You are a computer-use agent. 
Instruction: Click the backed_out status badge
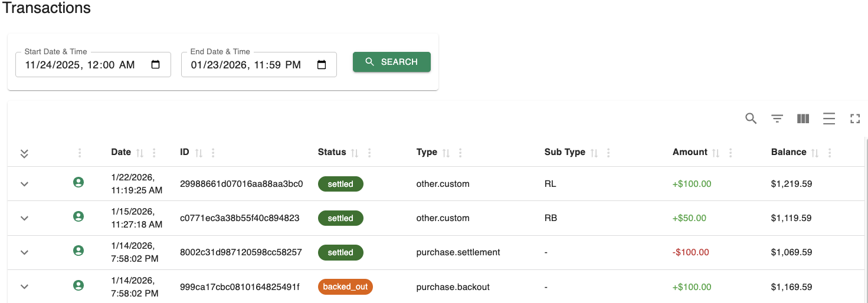click(x=345, y=287)
